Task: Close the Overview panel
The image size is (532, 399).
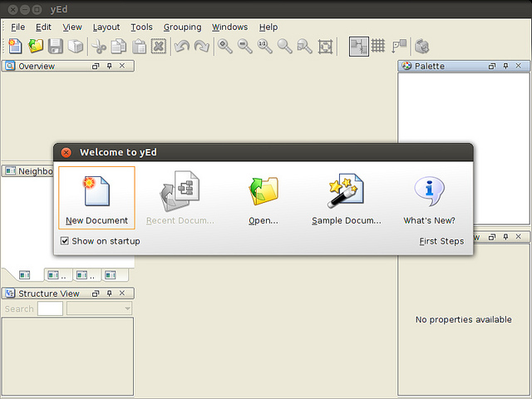Action: (122, 66)
